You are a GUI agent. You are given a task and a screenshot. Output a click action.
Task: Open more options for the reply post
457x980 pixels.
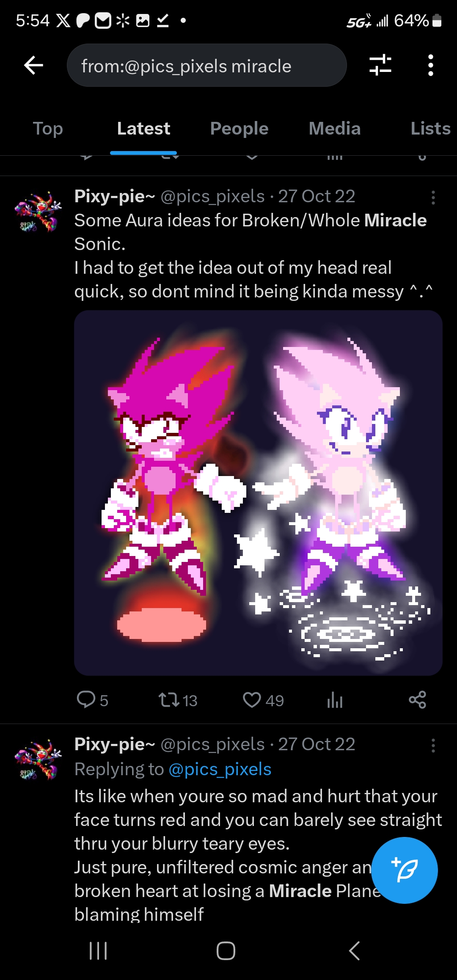[x=433, y=746]
